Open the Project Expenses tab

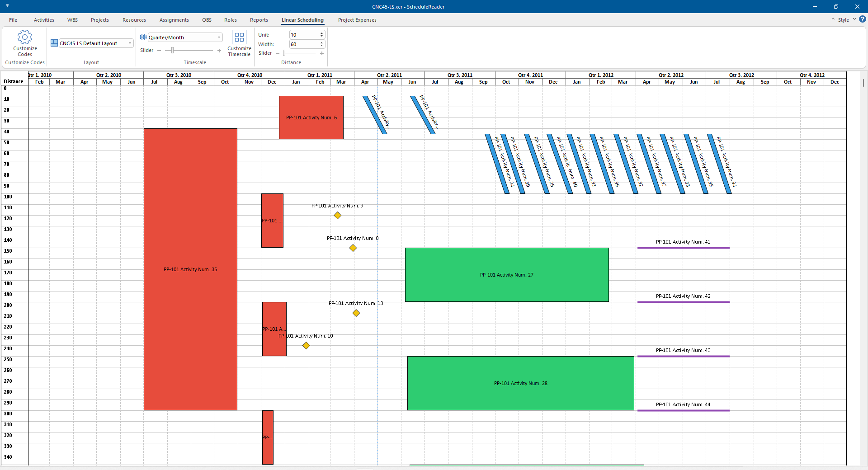pyautogui.click(x=357, y=20)
